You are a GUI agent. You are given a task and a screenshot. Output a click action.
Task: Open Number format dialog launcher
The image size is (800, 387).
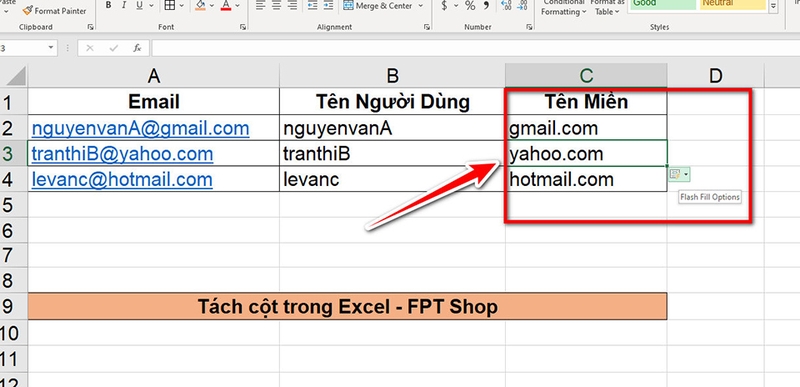pos(529,27)
